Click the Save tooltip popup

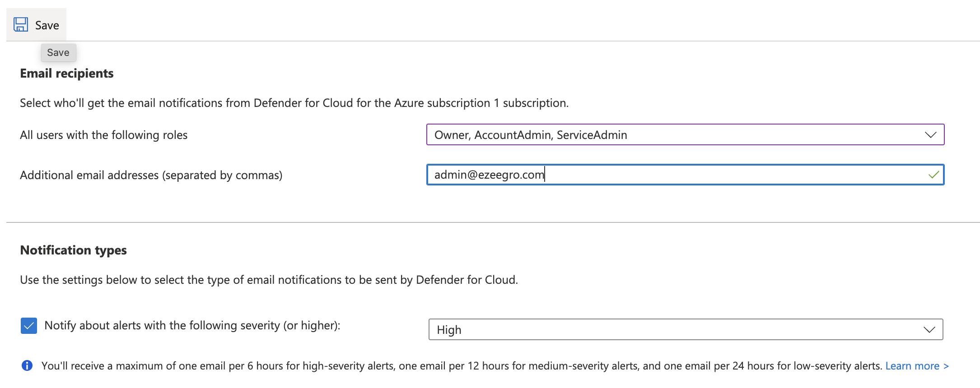click(58, 52)
